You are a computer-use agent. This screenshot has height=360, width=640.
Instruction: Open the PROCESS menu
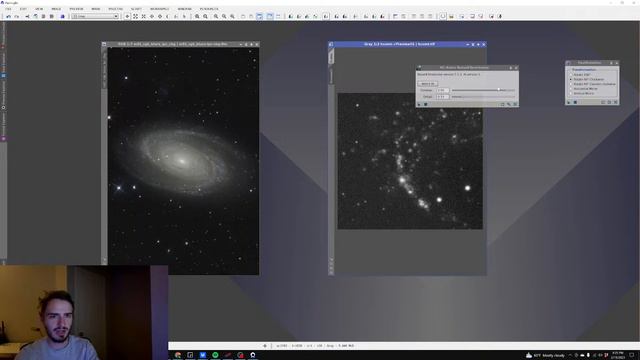pos(116,9)
